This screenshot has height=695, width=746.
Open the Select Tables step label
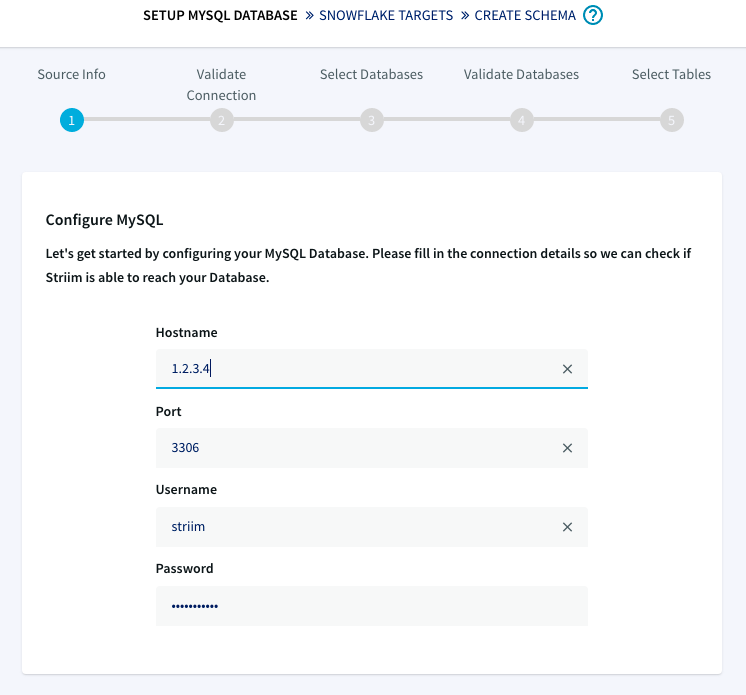(671, 75)
